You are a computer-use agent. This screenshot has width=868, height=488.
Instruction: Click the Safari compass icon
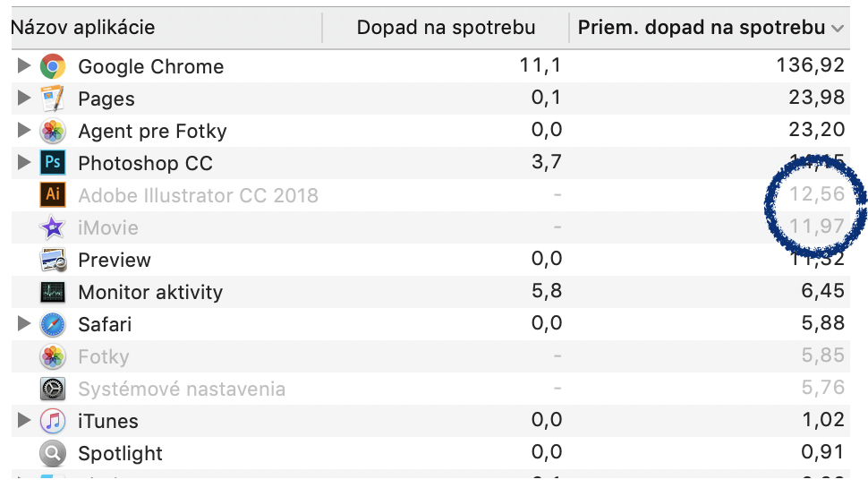pos(53,324)
